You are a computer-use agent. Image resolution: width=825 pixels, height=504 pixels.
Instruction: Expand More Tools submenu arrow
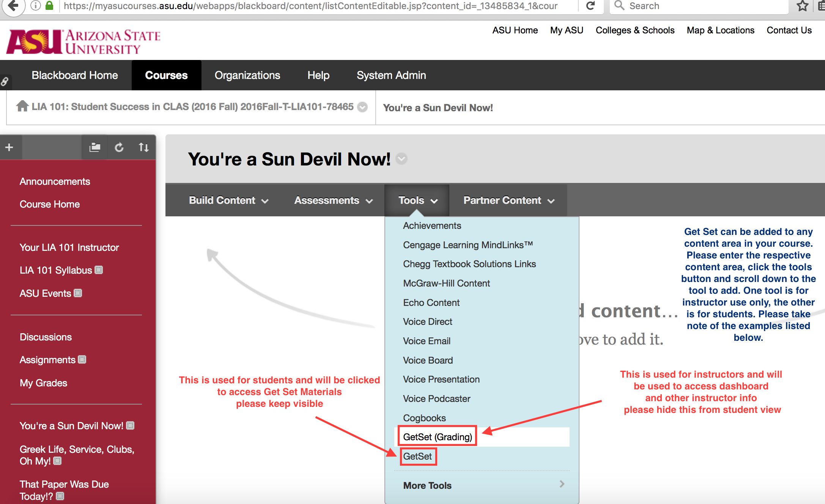coord(562,484)
